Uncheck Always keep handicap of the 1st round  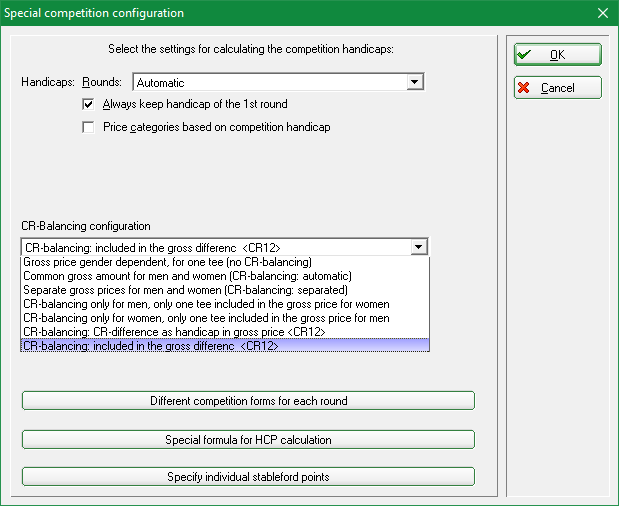[88, 104]
